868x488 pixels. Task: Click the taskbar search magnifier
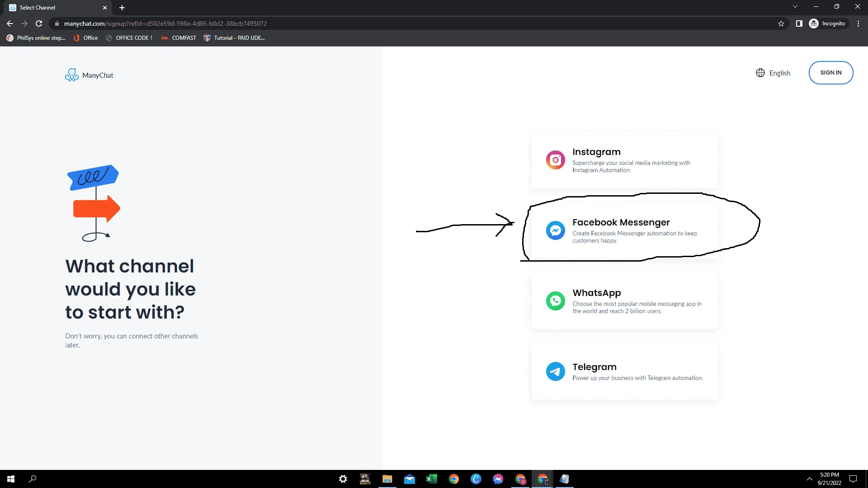point(33,479)
